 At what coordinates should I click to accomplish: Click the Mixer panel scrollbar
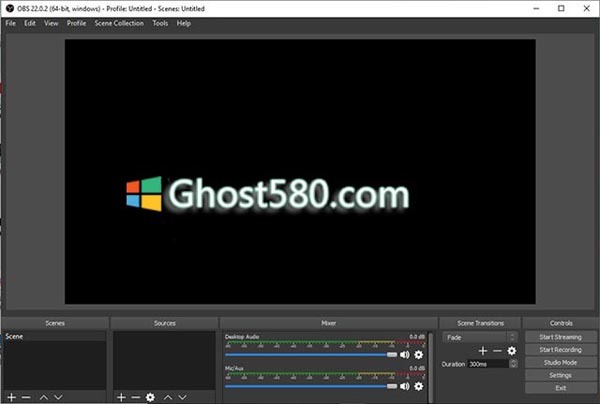431,366
